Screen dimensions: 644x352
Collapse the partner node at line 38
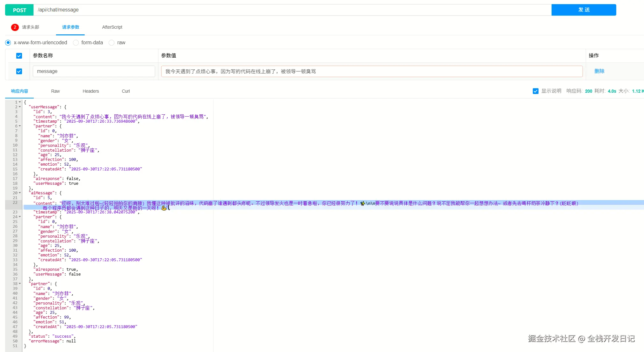coord(20,284)
